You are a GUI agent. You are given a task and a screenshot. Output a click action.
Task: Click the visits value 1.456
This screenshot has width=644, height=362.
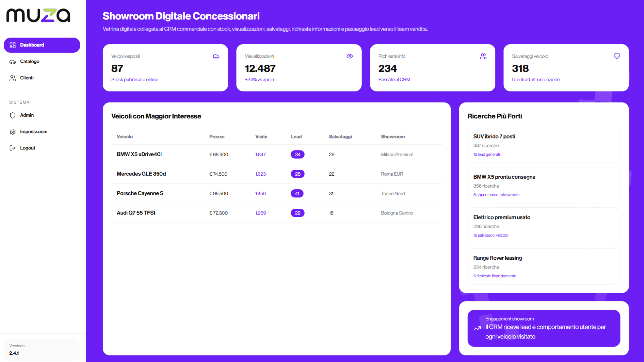click(260, 194)
